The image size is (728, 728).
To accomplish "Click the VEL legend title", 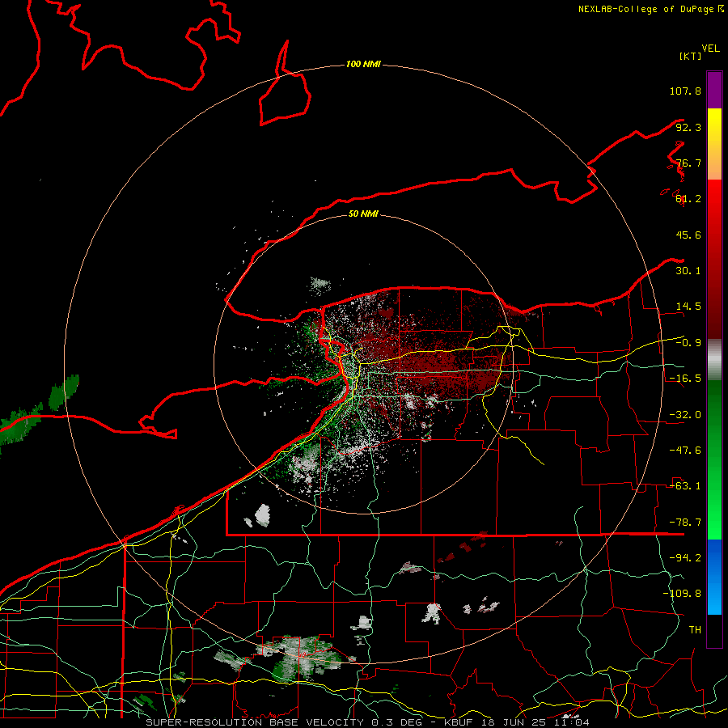I will (710, 49).
